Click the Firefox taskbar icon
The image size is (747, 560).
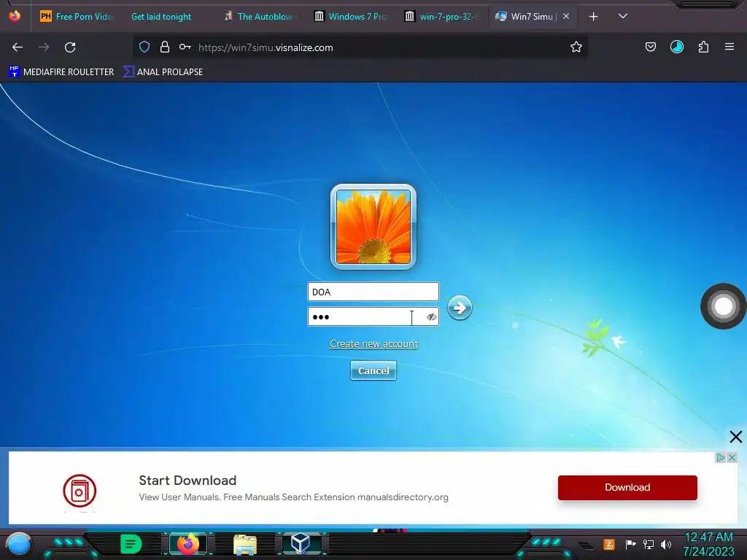pos(187,544)
